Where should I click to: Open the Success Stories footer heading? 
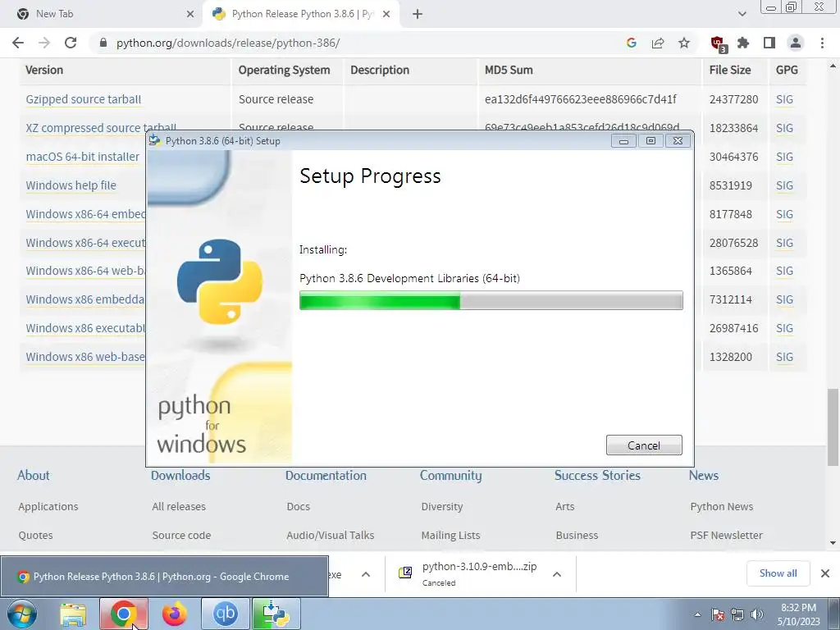click(x=597, y=475)
